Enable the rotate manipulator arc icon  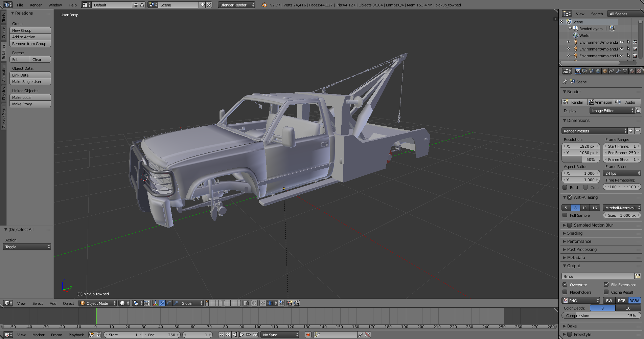(x=169, y=303)
